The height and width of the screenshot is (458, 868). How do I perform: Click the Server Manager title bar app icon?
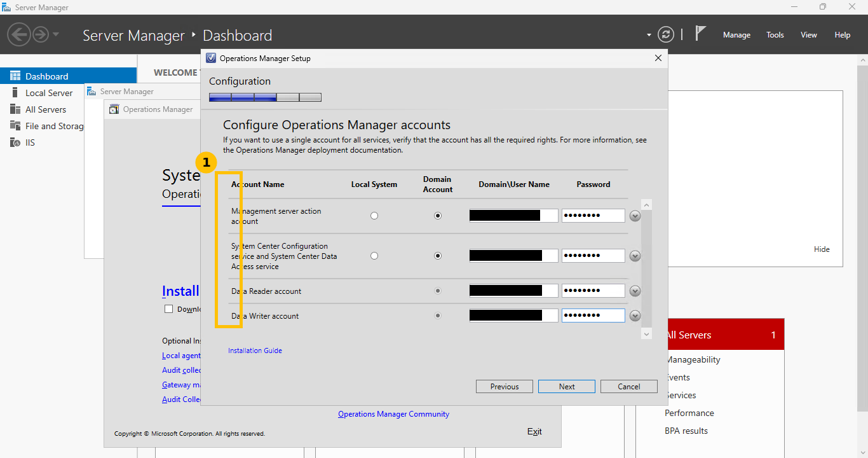point(7,7)
